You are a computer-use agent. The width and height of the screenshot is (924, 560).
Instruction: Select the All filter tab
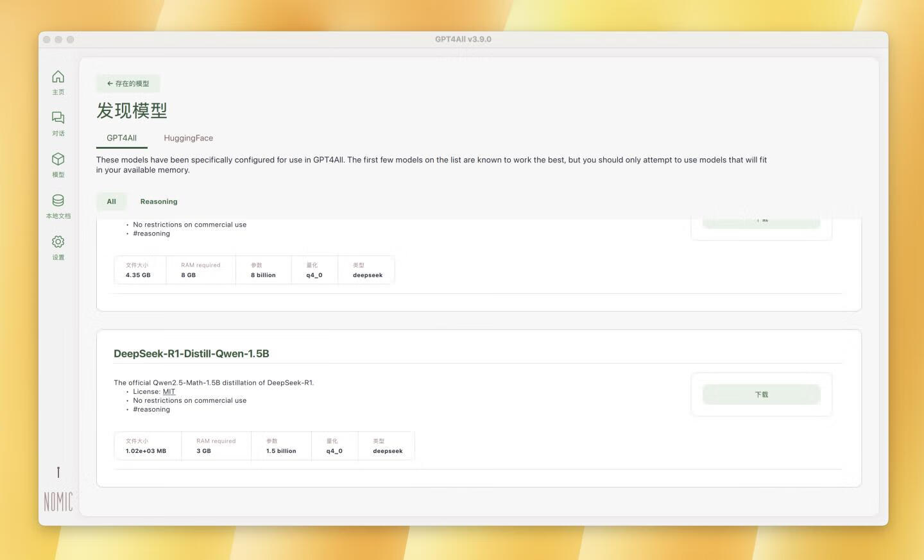(112, 201)
